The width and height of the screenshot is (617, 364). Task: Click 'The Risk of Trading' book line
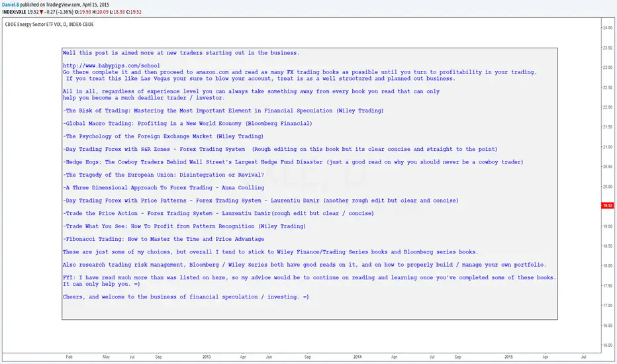(x=223, y=111)
